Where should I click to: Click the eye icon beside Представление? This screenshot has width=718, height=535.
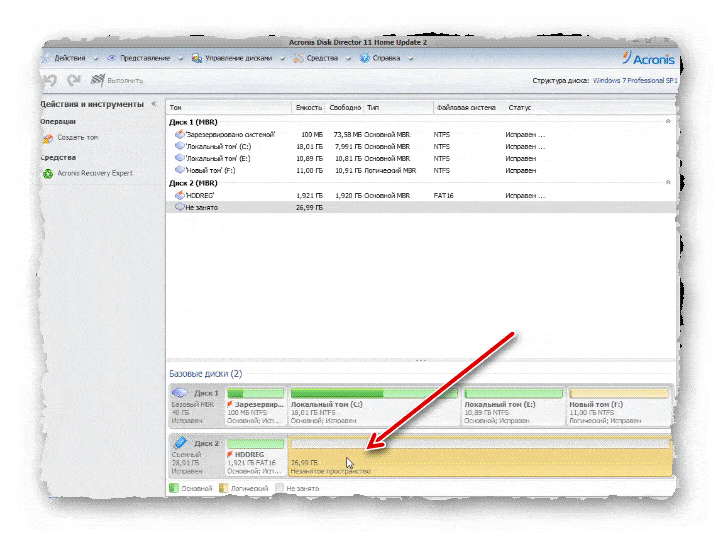[x=111, y=58]
